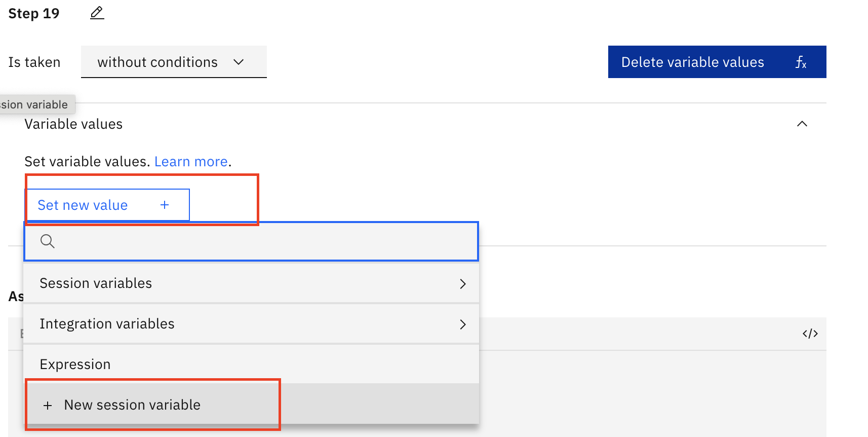Click the arrow at right of Session variables
868x437 pixels.
pos(462,283)
